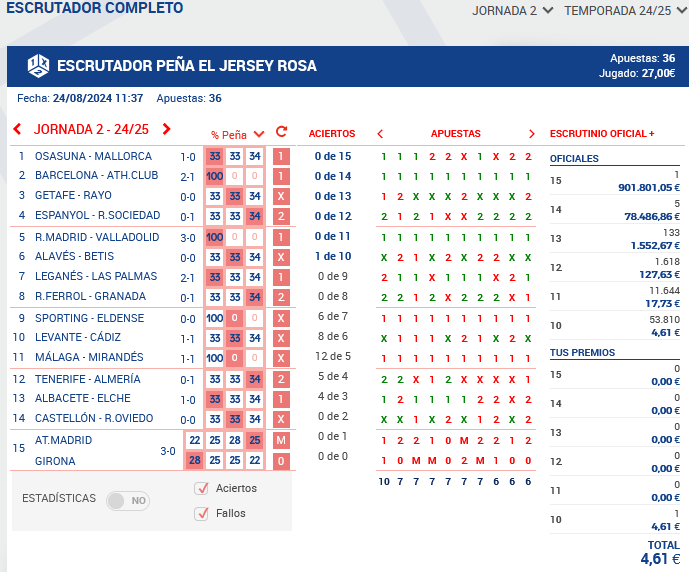Click the '8 de 6' aciertos entry

[x=333, y=336]
